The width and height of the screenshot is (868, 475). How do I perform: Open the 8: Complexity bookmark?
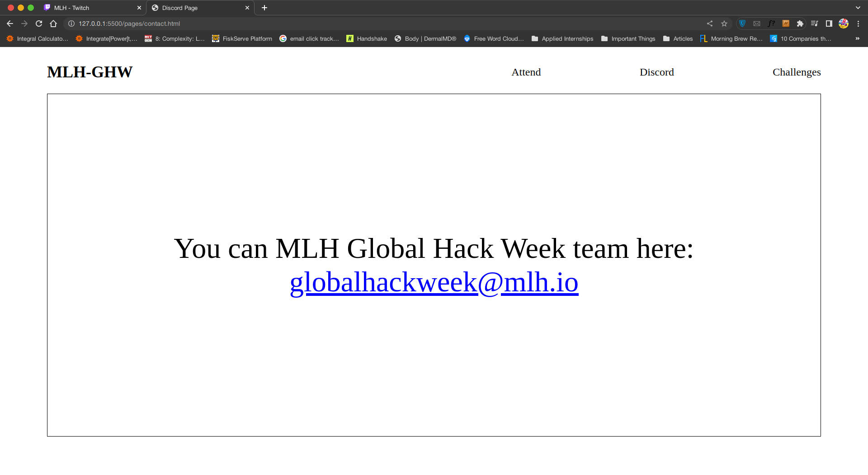coord(175,38)
